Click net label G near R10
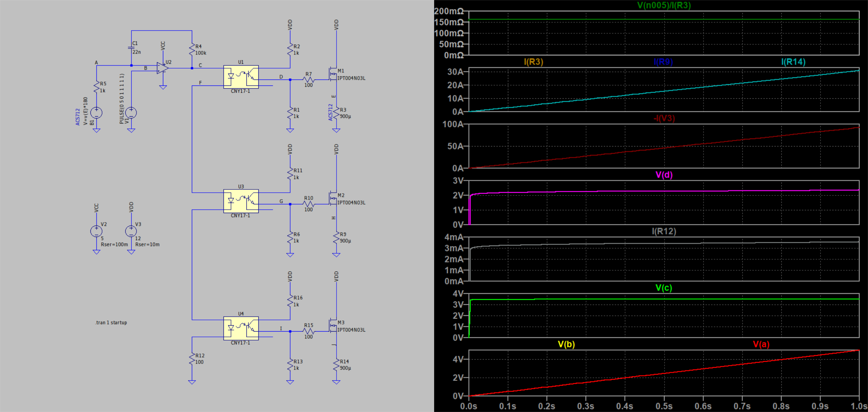 [281, 201]
